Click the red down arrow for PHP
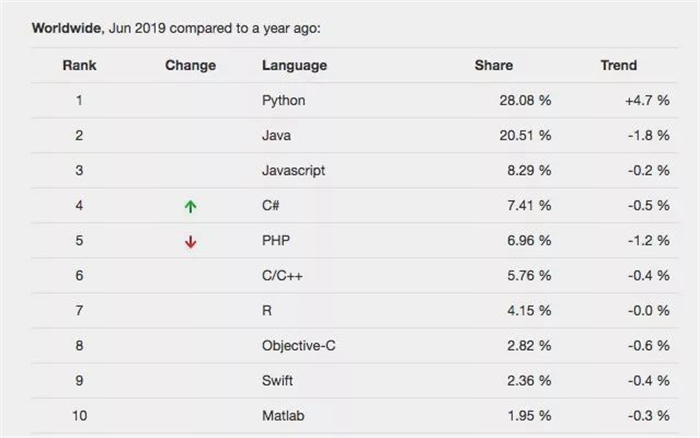 [x=191, y=242]
